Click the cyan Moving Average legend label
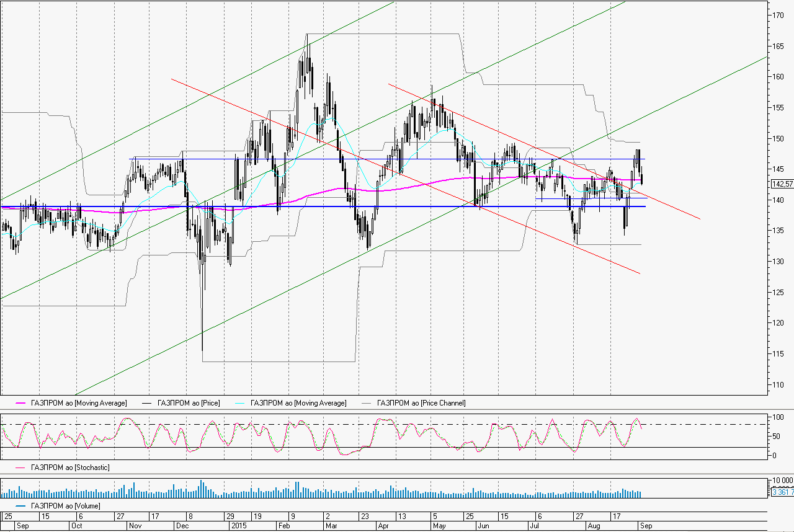Viewport: 794px width, 532px height. coord(298,403)
